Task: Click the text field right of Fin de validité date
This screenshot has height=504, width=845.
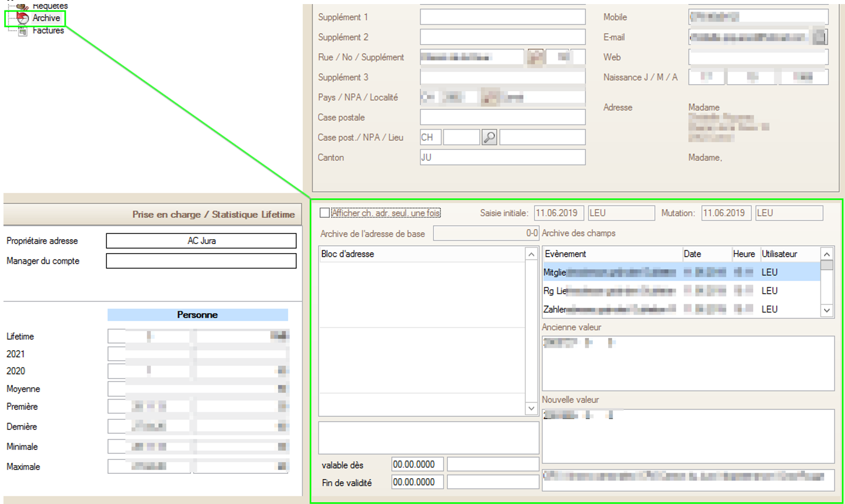Action: [493, 482]
